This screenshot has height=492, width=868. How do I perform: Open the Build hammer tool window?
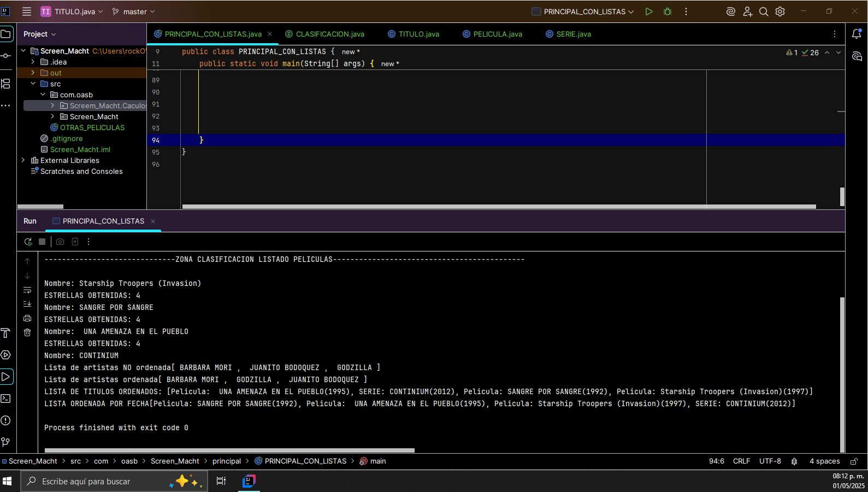[6, 333]
